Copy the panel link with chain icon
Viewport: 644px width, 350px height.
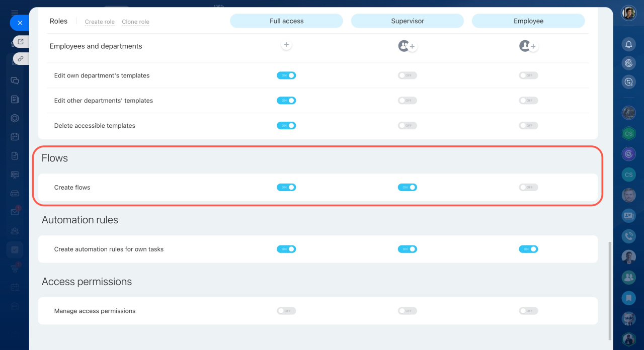click(x=21, y=59)
